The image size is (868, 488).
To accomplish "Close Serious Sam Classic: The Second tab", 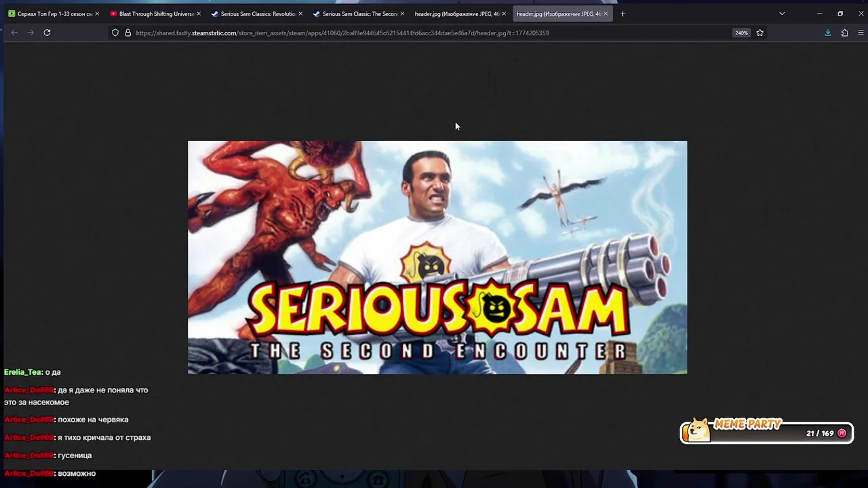I will coord(402,14).
